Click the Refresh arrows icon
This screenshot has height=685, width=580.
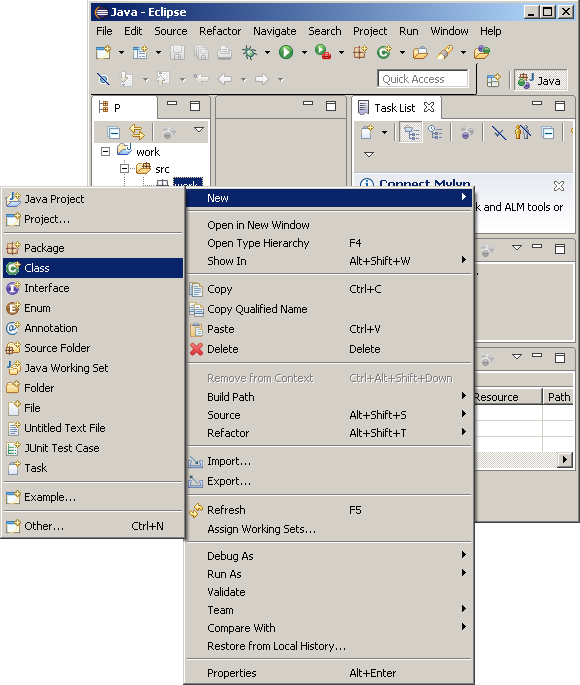tap(196, 510)
